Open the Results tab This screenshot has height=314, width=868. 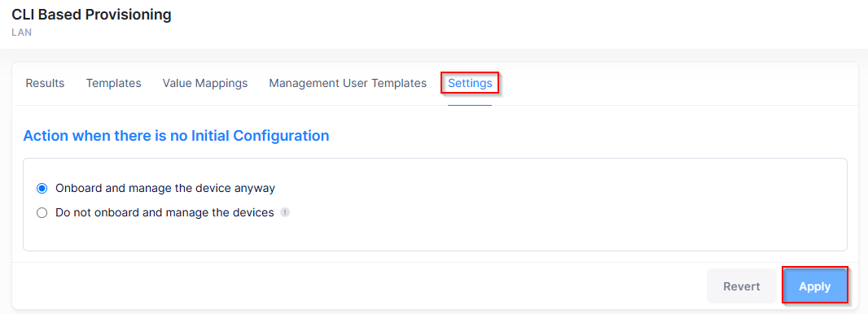click(x=46, y=83)
